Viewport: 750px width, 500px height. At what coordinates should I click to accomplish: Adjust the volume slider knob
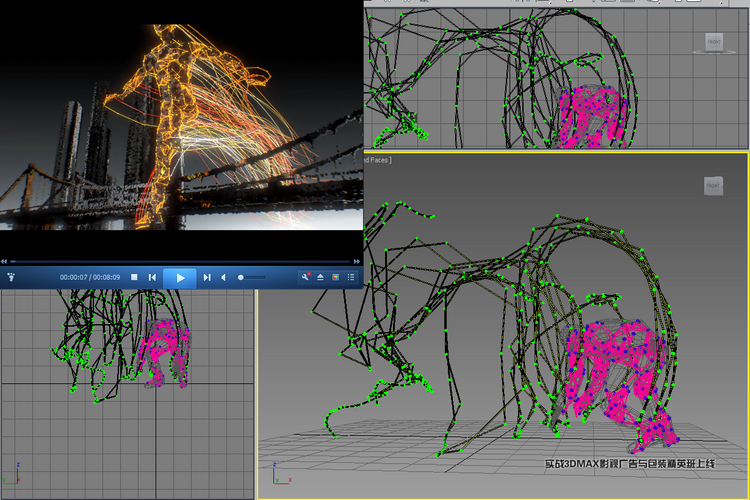pyautogui.click(x=241, y=278)
